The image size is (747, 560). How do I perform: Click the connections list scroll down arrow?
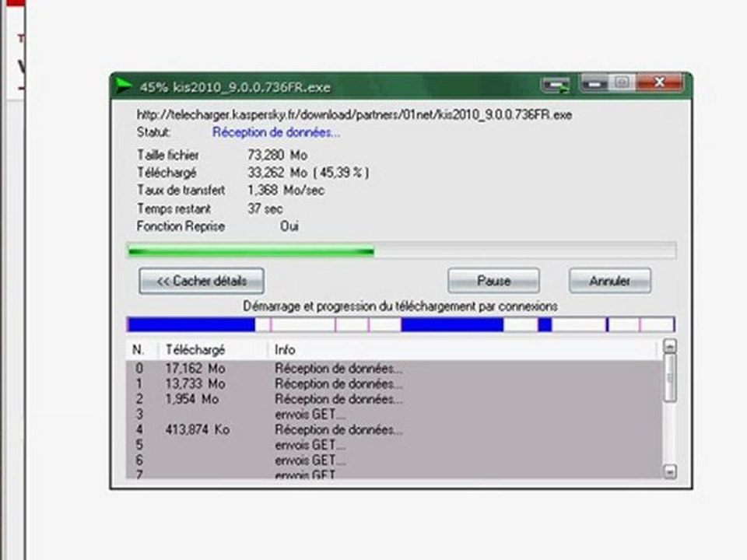(670, 472)
